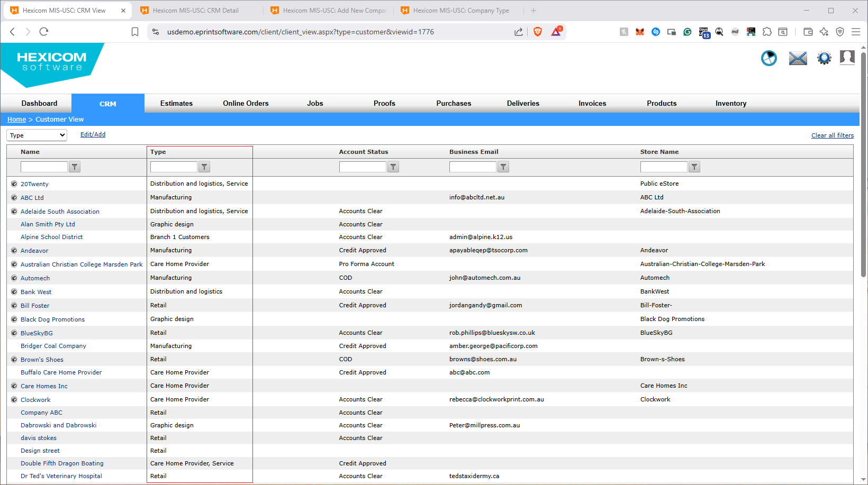
Task: Sort by the Account Status column header
Action: (x=364, y=152)
